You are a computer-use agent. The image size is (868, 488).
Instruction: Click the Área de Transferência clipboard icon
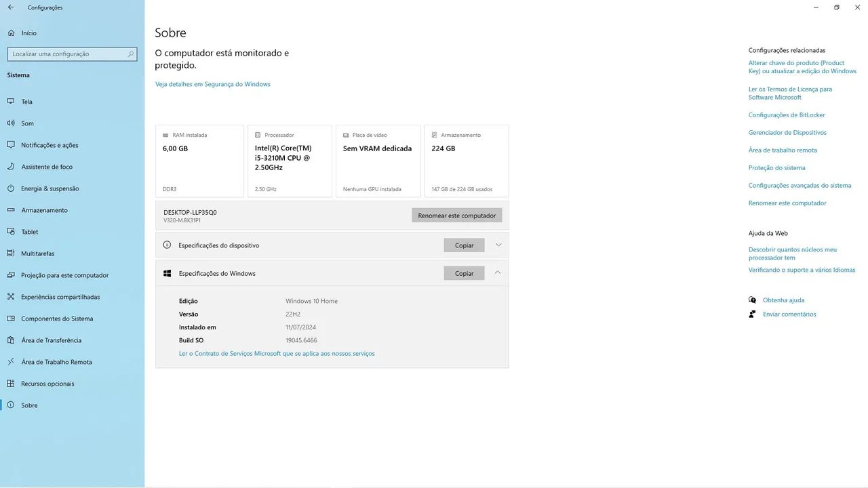(x=10, y=340)
